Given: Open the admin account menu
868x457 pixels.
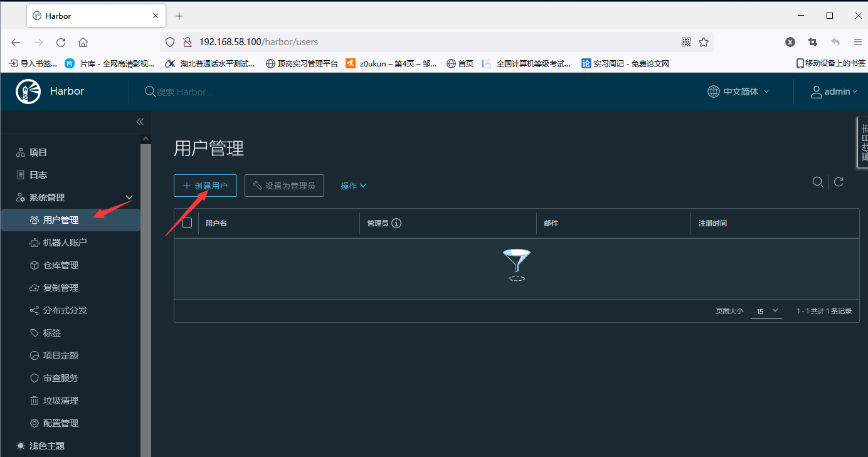Looking at the screenshot, I should (834, 91).
